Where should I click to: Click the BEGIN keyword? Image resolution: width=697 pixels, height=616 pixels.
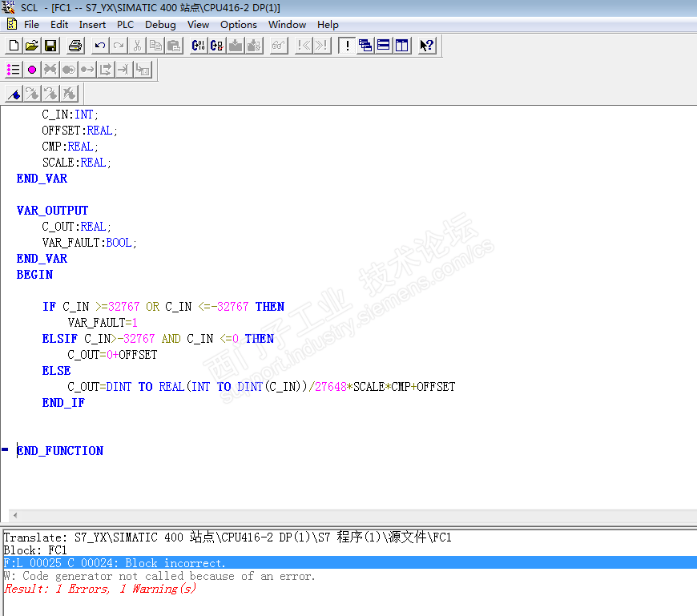34,275
